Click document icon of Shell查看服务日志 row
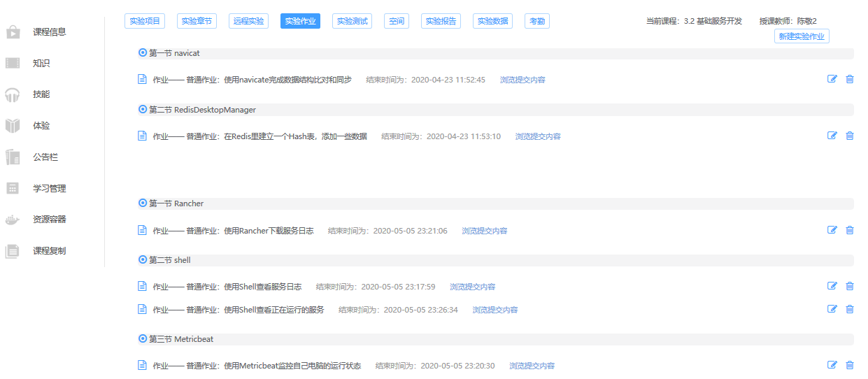868x379 pixels. (142, 286)
